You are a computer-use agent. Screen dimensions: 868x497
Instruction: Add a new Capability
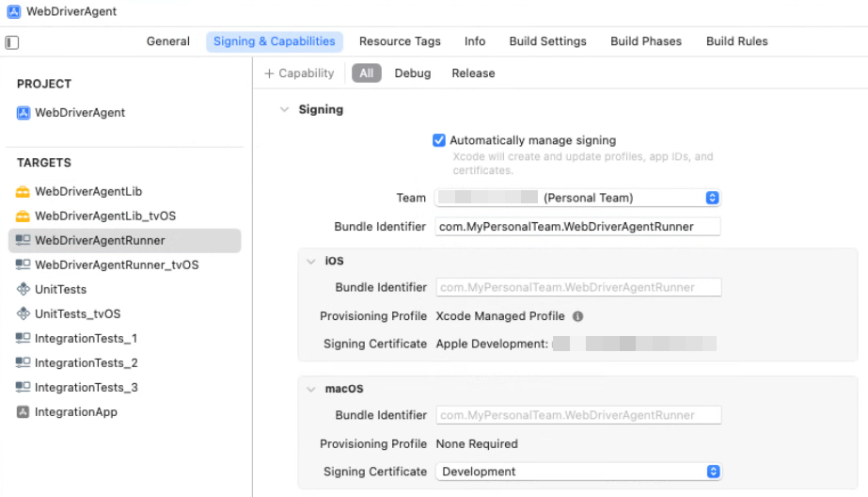[299, 73]
